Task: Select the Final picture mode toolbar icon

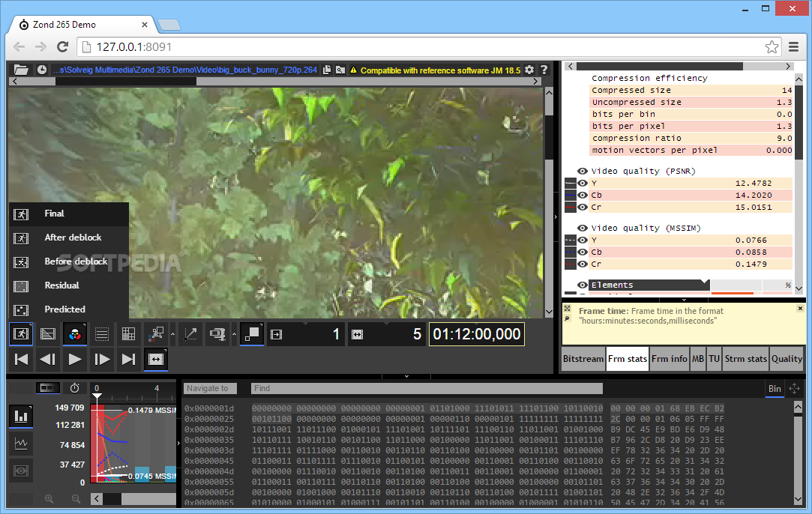Action: pos(21,334)
